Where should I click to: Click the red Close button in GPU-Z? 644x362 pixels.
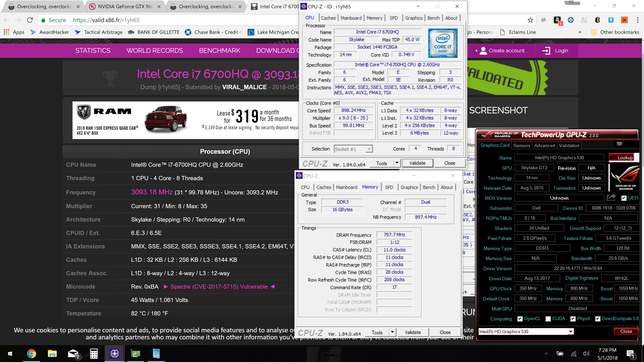(626, 331)
